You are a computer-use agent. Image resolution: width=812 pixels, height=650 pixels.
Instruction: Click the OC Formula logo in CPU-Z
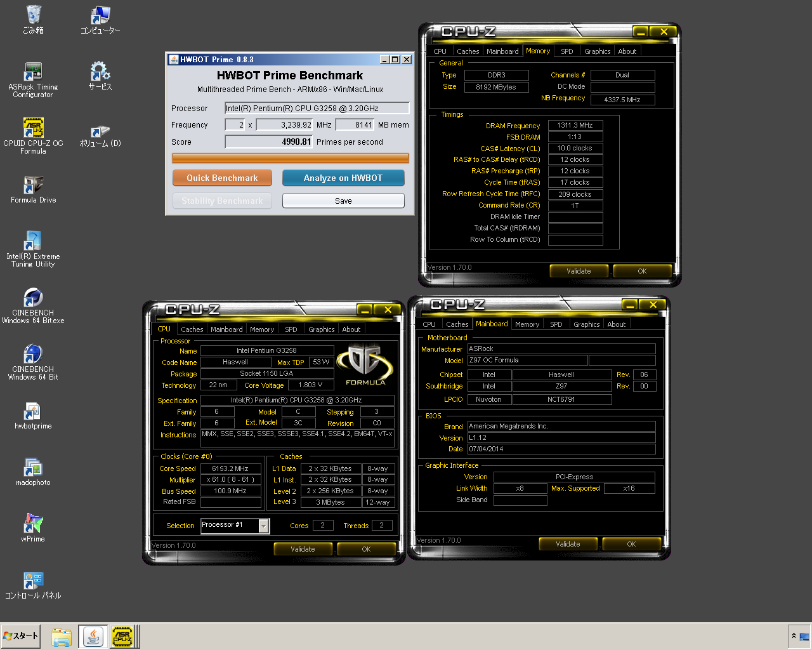click(x=365, y=364)
